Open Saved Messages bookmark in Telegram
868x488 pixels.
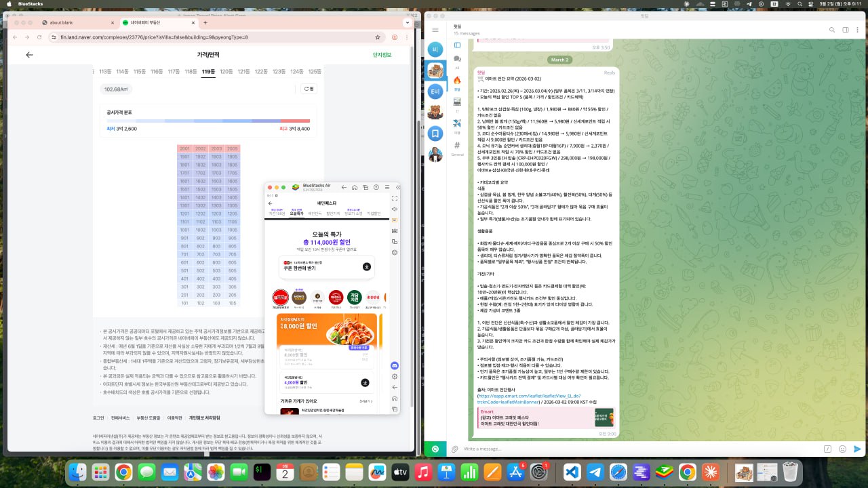[x=435, y=133]
